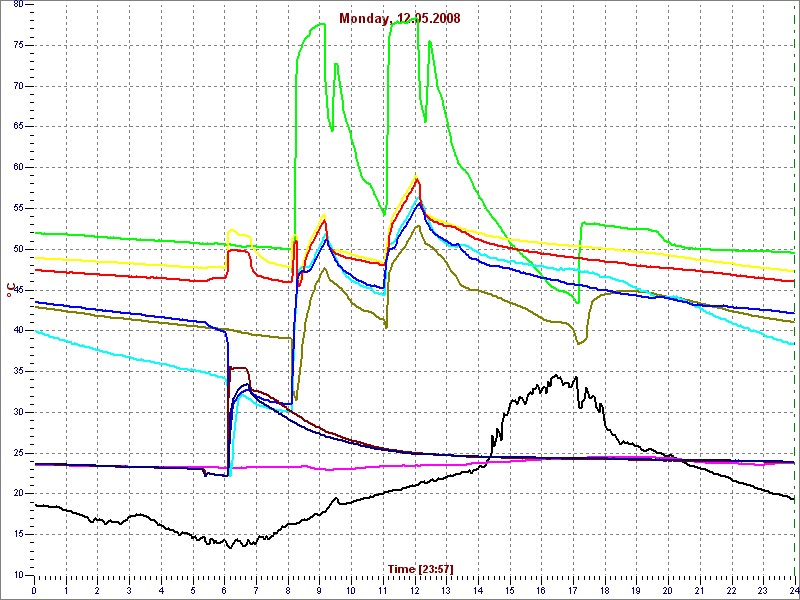Click hour 3 on the time axis
The image size is (800, 600).
[x=129, y=590]
